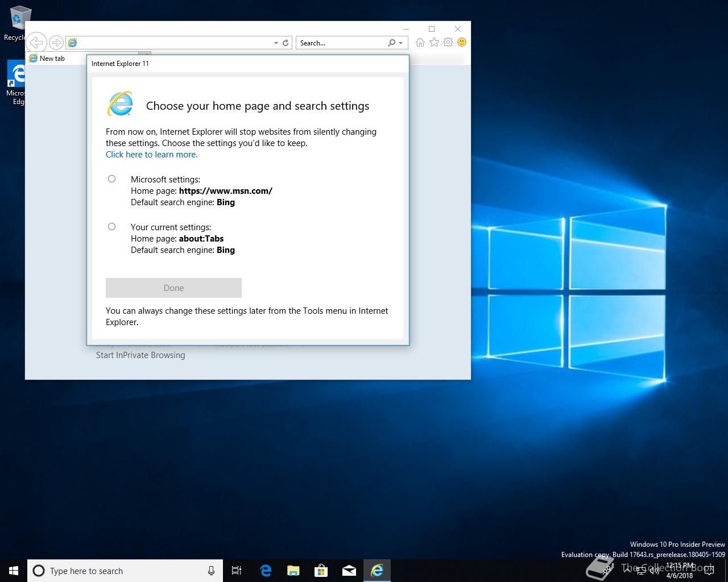Click the Internet Explorer 11 dialog title
This screenshot has height=582, width=728.
click(x=120, y=64)
